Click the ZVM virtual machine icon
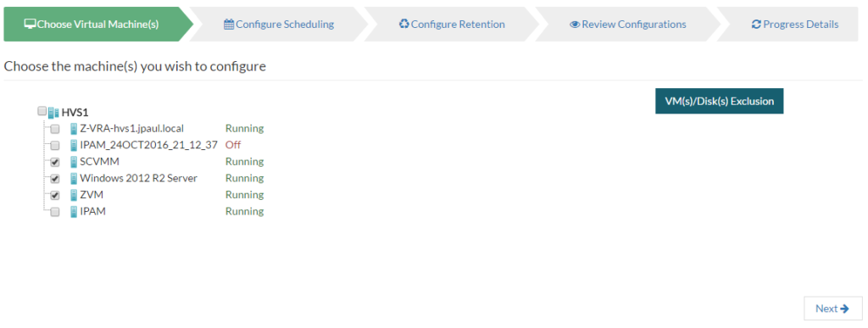 point(73,195)
